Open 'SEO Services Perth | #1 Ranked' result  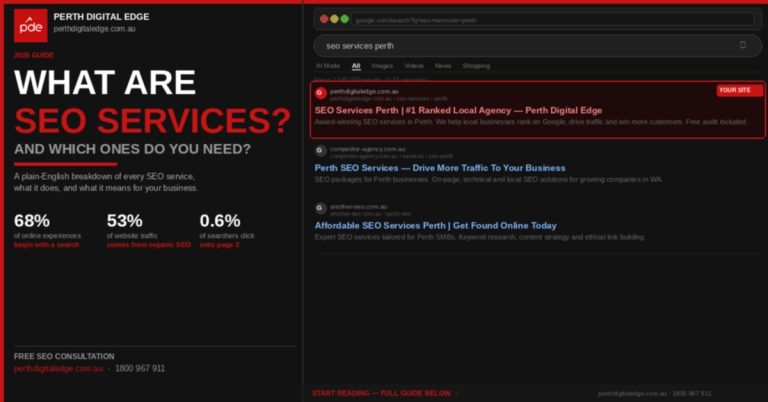(x=458, y=110)
